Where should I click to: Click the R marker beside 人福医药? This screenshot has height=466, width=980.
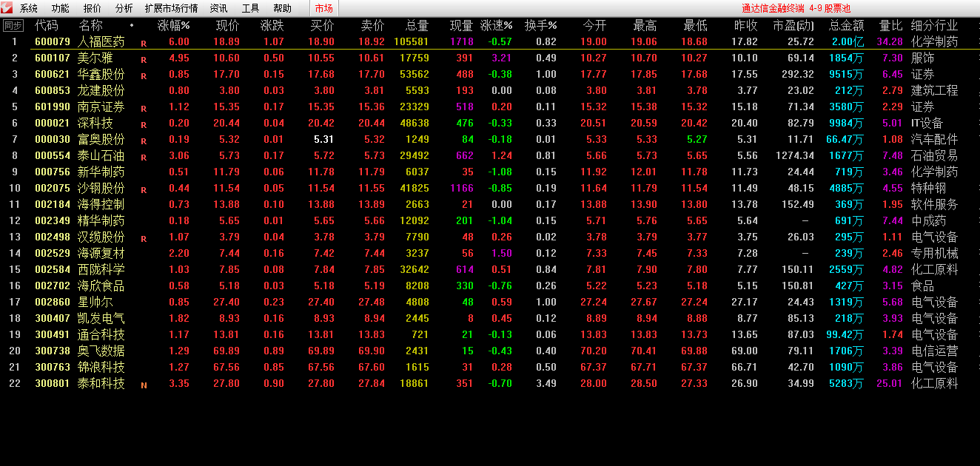[144, 43]
